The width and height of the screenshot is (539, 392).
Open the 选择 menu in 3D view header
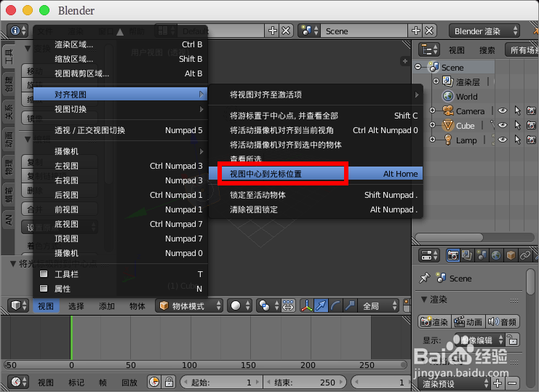tap(76, 305)
